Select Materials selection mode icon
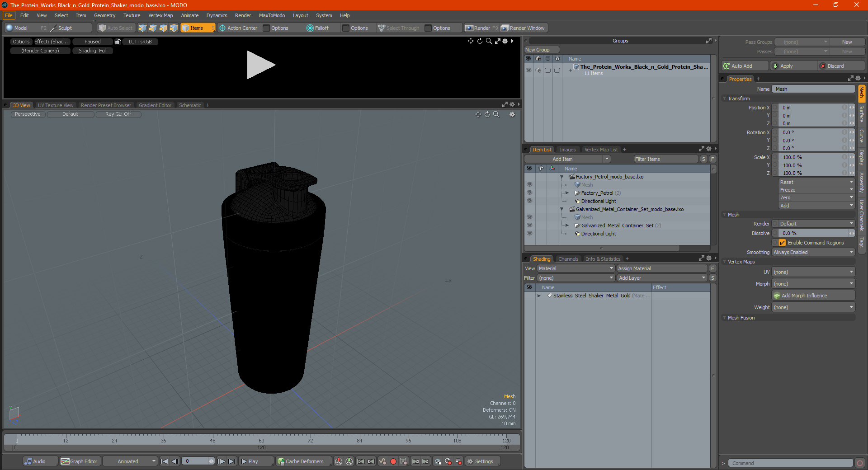The height and width of the screenshot is (470, 868). click(174, 28)
